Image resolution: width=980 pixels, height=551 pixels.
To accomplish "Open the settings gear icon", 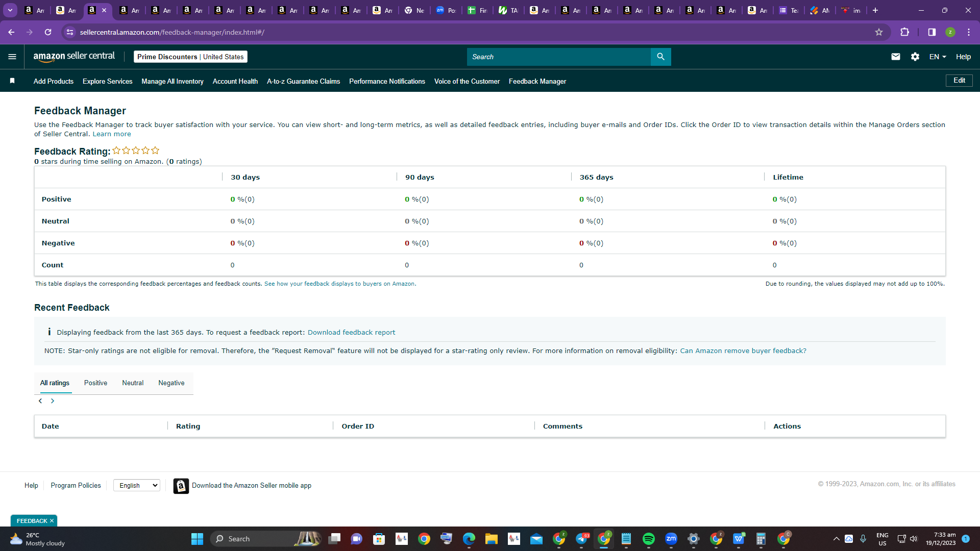I will click(x=915, y=57).
